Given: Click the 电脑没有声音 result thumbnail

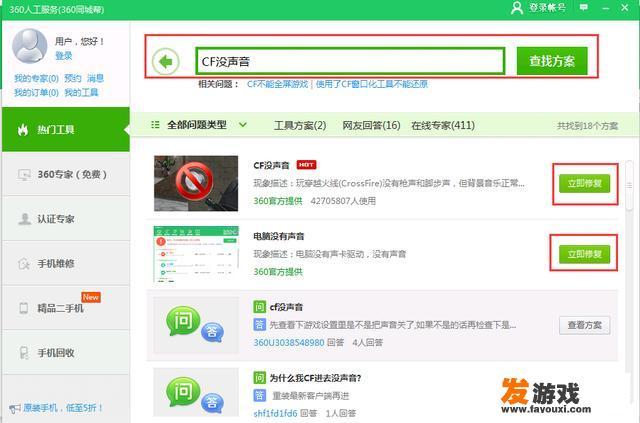Looking at the screenshot, I should point(196,254).
